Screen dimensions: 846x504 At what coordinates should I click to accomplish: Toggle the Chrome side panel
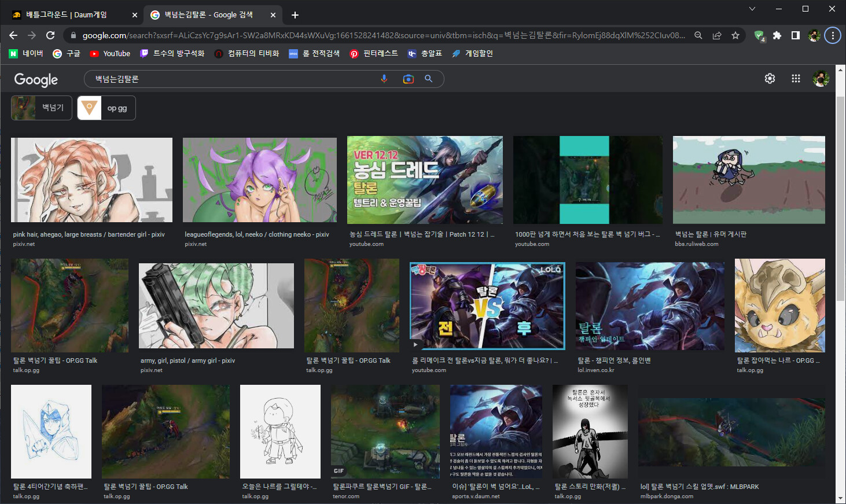click(796, 35)
